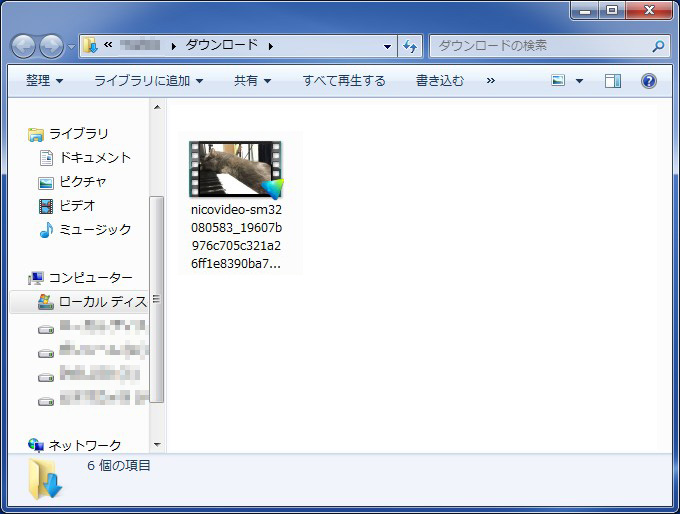Click the navigation pane scroll down arrow

click(157, 444)
